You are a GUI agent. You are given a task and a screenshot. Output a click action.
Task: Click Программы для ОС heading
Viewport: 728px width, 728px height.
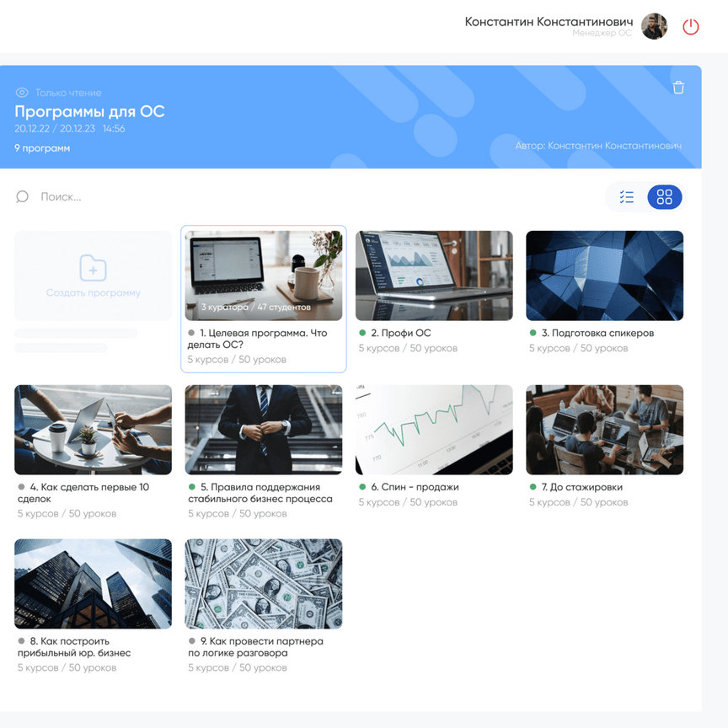tap(89, 111)
